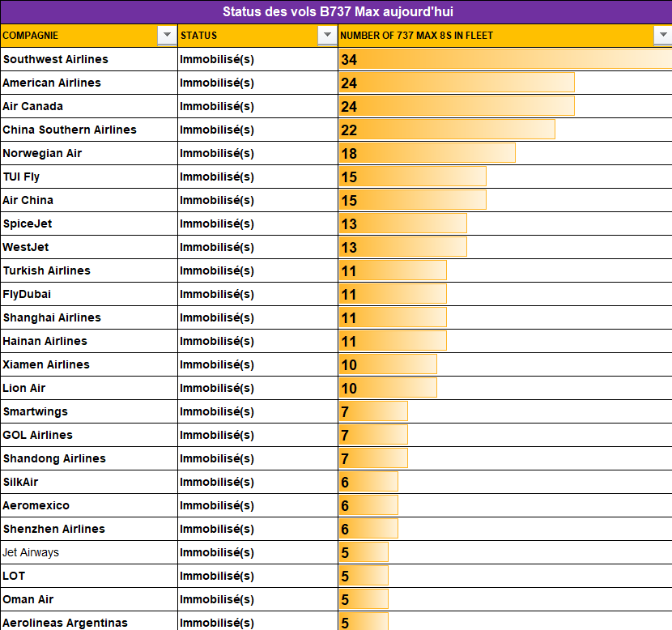
Task: Select the GOL Airlines cell
Action: tap(89, 435)
